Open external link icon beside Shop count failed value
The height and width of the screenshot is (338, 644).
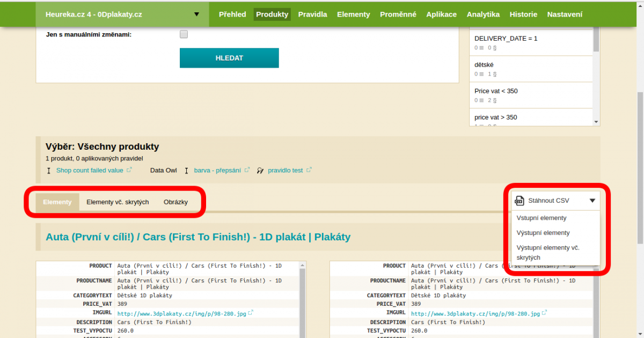tap(129, 170)
